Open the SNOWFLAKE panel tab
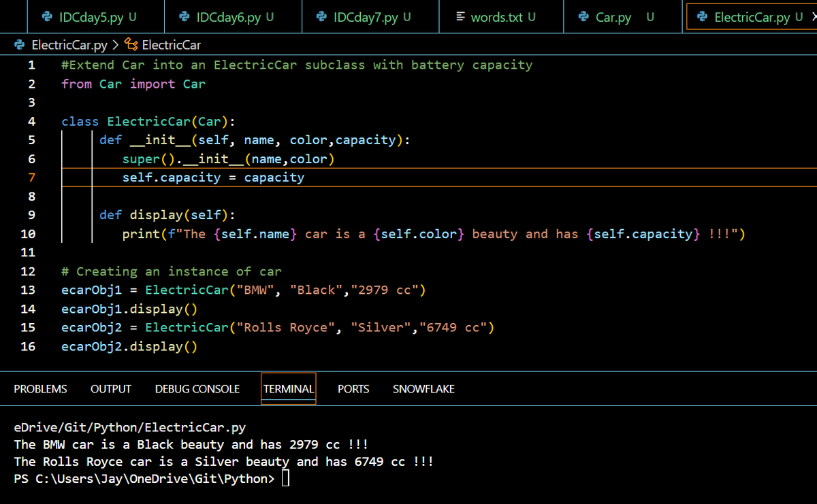This screenshot has width=817, height=504. point(423,389)
